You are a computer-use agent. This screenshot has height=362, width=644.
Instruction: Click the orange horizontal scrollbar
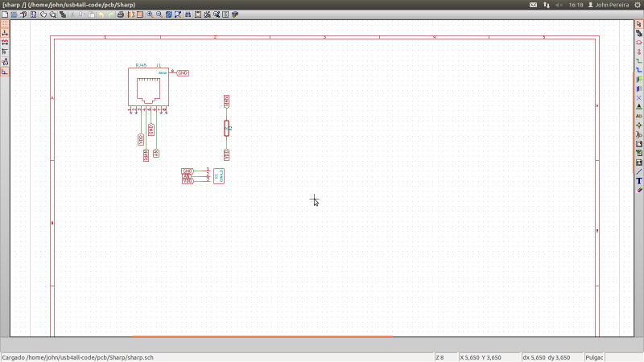262,337
